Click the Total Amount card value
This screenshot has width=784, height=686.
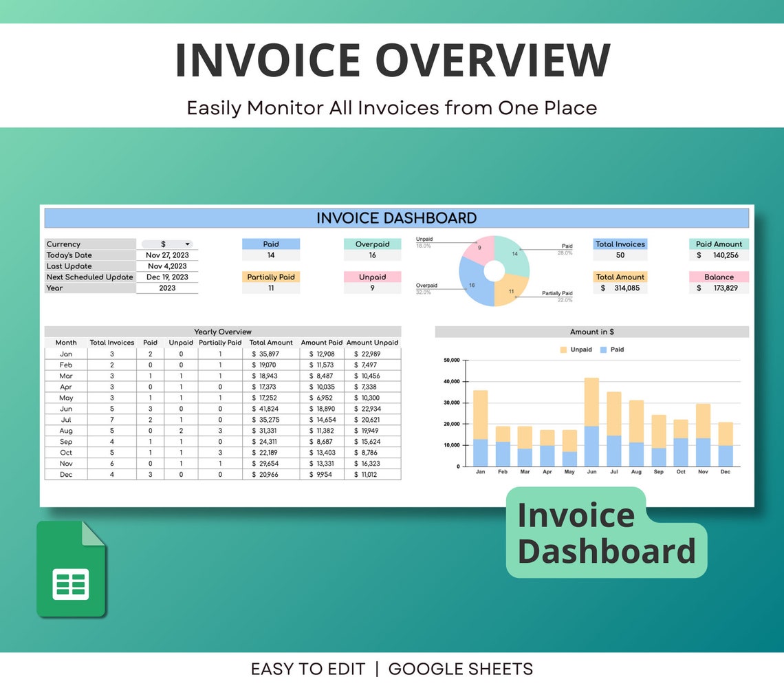(620, 288)
